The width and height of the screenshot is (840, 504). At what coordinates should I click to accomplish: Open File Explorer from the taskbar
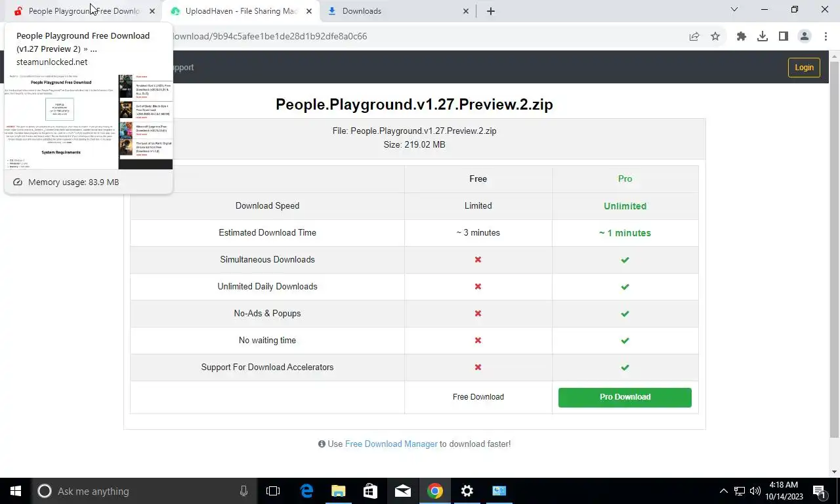tap(339, 491)
